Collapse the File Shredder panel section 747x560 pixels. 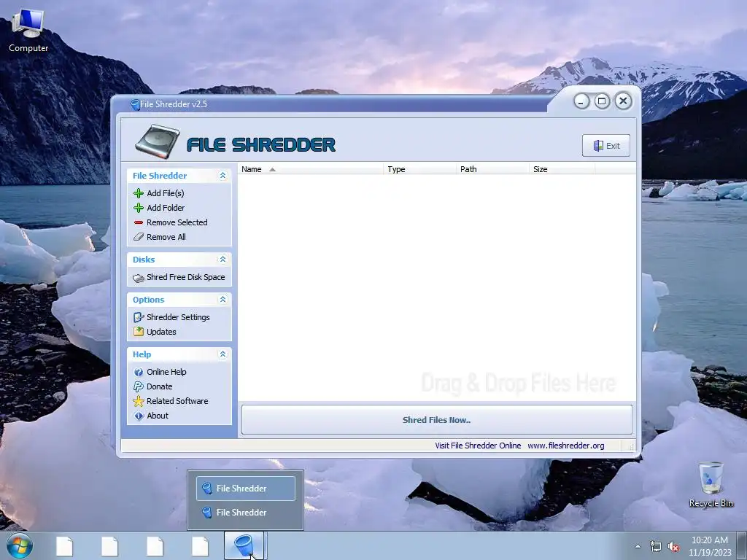click(x=222, y=176)
